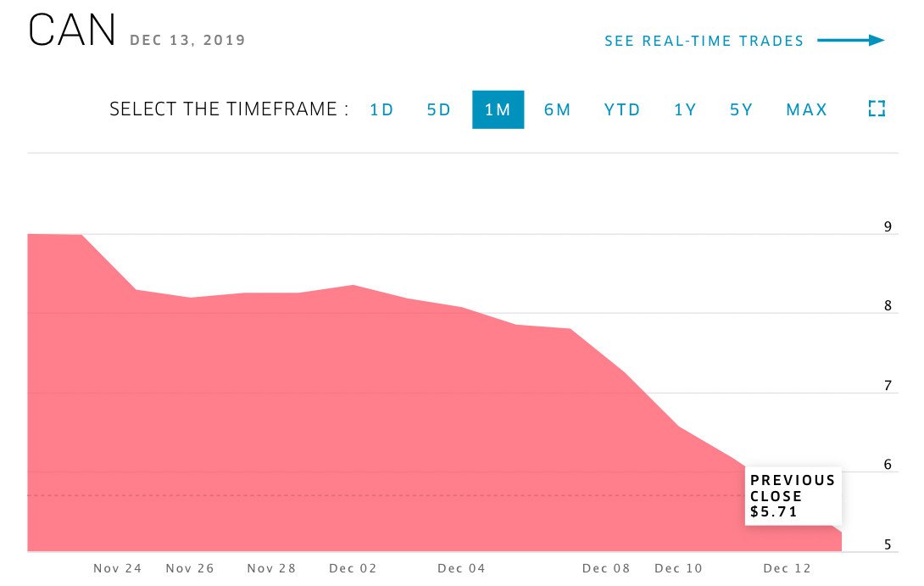The image size is (924, 586).
Task: Click the Dec 08 date marker
Action: (607, 568)
